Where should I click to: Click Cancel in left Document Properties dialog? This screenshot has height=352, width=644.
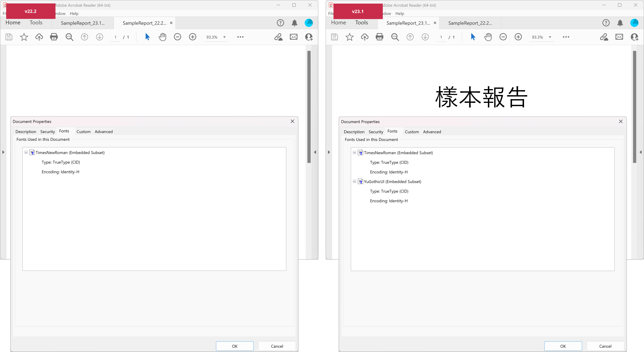pos(277,346)
